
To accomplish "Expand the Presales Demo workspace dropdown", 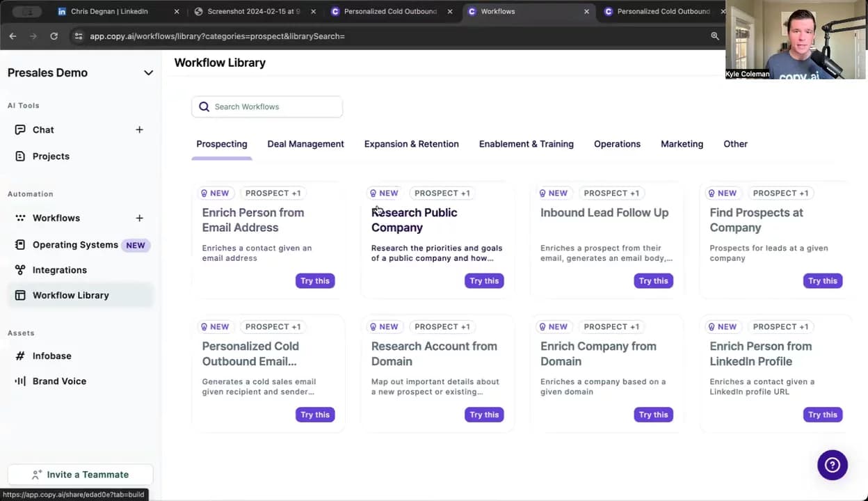I will pos(148,73).
